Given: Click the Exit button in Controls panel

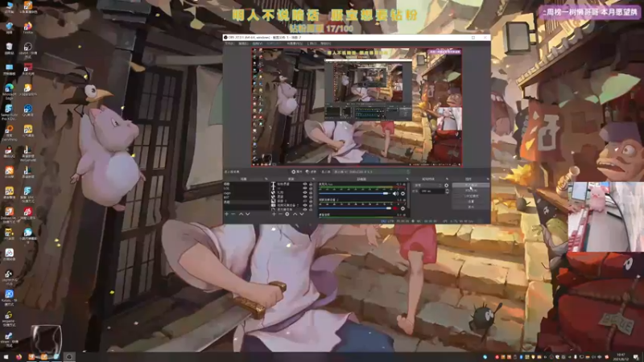Looking at the screenshot, I should tap(471, 207).
